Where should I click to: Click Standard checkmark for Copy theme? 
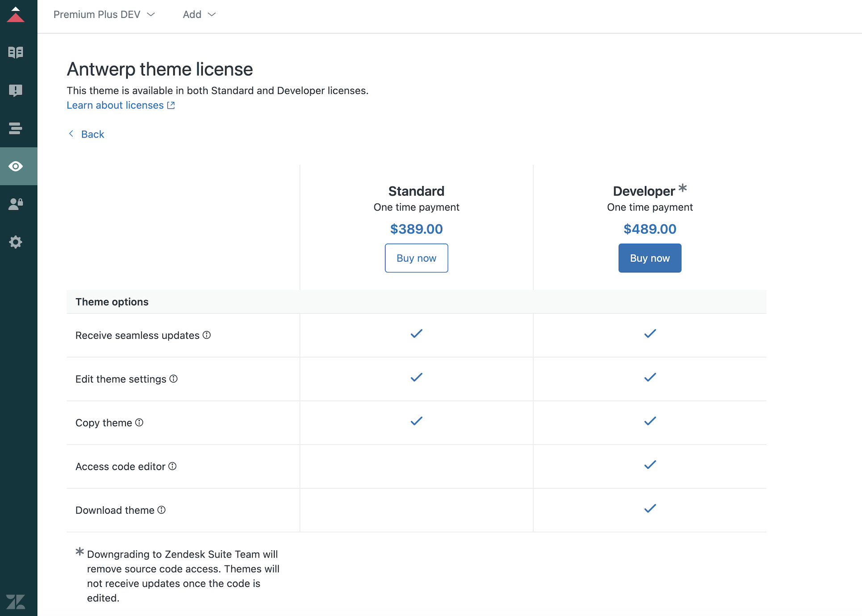point(416,421)
